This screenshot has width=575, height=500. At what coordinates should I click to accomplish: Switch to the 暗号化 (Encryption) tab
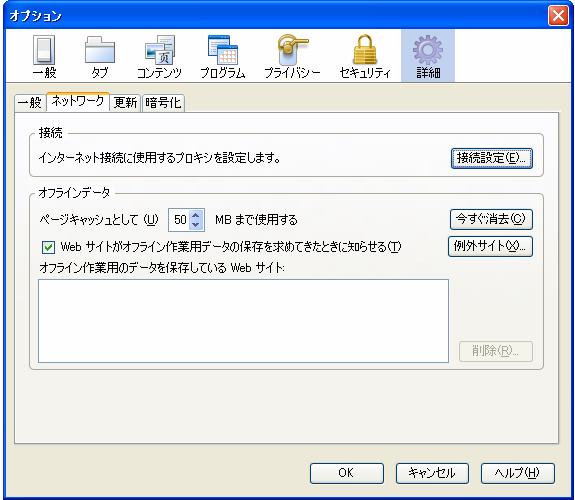click(x=163, y=102)
